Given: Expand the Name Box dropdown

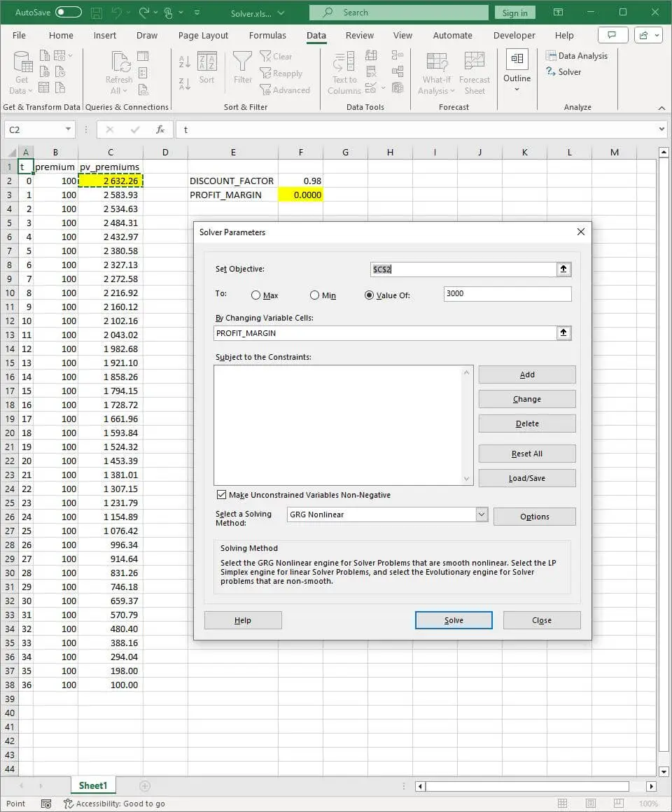Looking at the screenshot, I should [x=68, y=129].
